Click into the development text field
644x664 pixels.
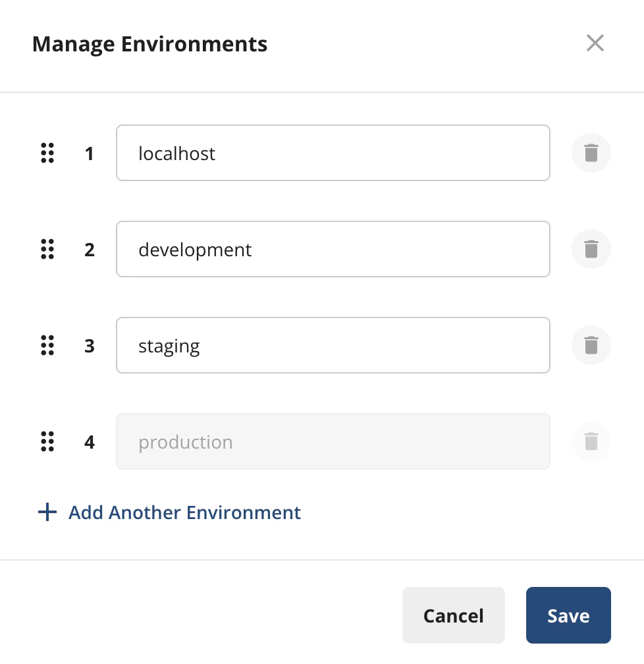point(333,249)
